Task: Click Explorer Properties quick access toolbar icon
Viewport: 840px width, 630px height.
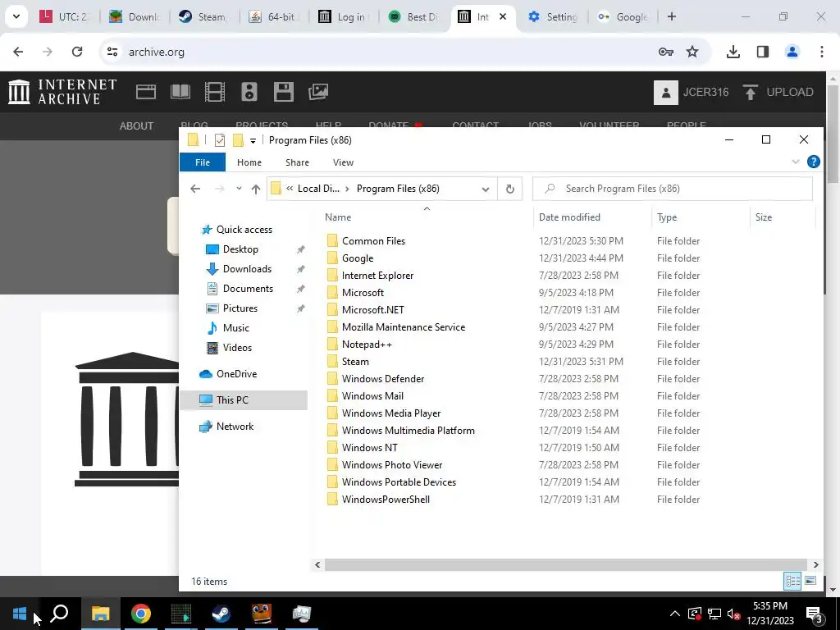Action: 220,140
